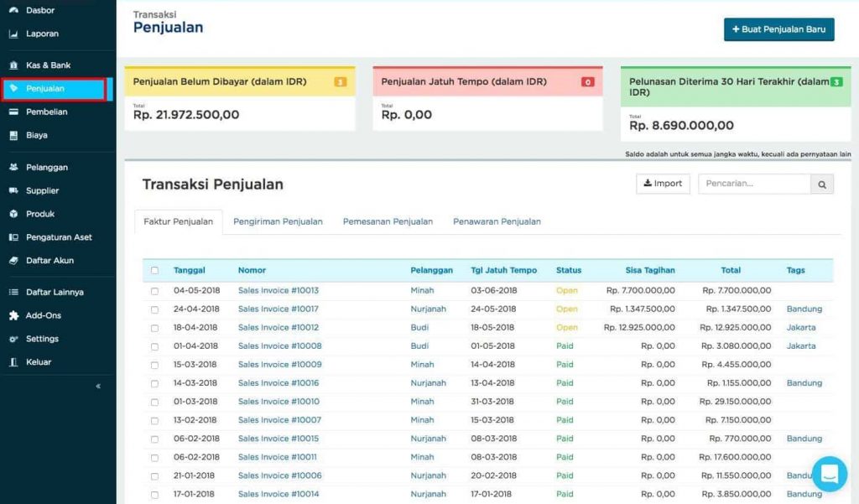Click Jakarta tag on invoice #10012
This screenshot has width=859, height=504.
(801, 328)
